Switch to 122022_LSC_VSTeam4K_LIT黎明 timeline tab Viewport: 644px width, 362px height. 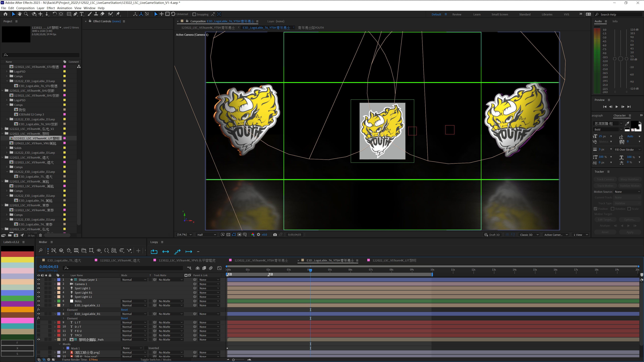394,260
